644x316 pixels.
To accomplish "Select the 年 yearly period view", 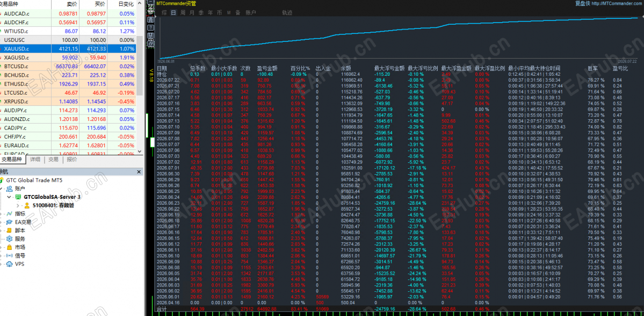I will point(211,13).
